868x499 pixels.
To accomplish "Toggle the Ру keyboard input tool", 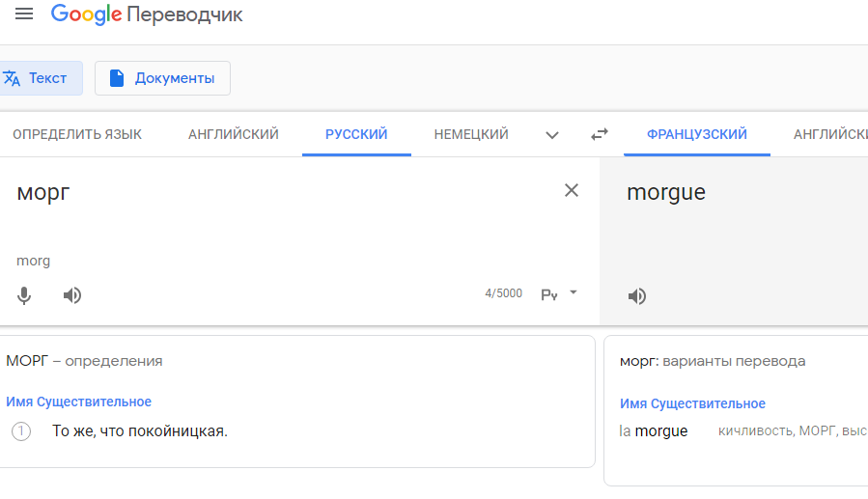I will pos(549,295).
